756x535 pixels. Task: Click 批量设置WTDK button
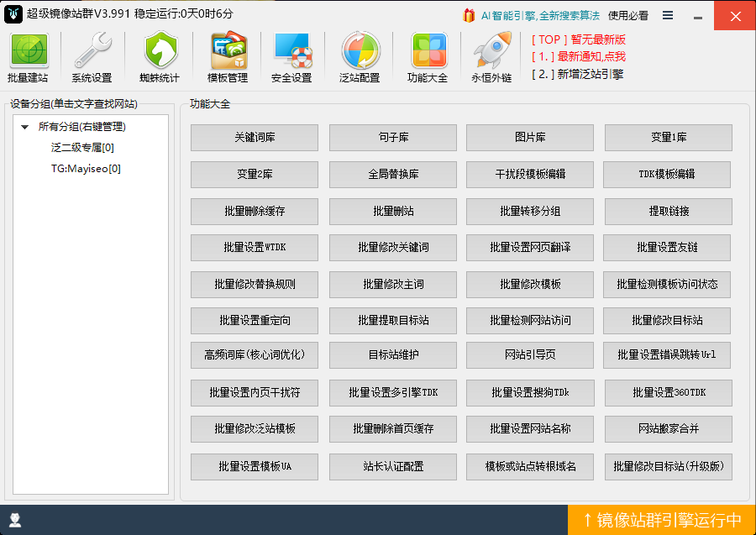[x=255, y=248]
